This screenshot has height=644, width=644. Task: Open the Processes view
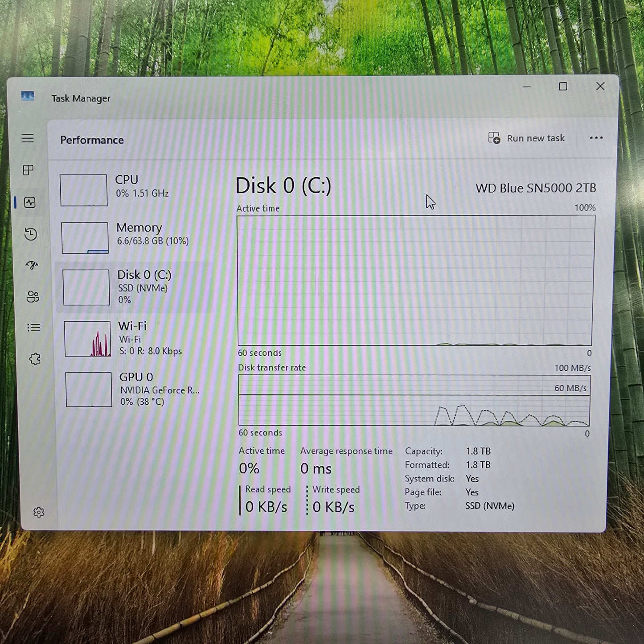[28, 170]
